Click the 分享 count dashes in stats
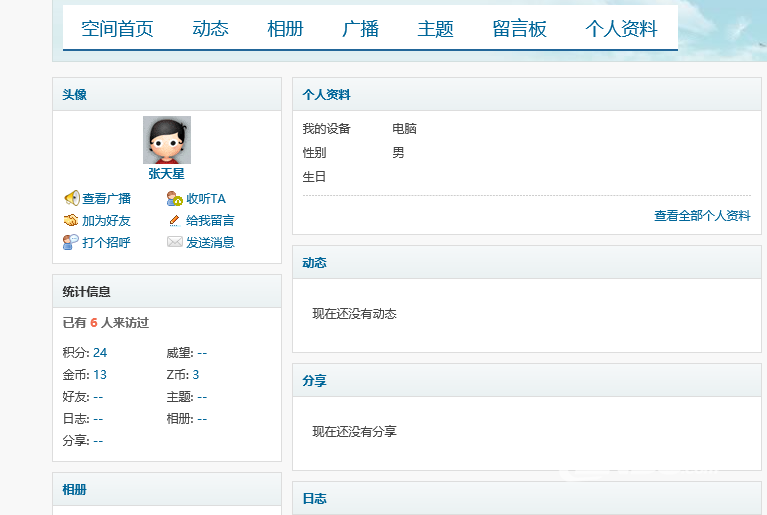This screenshot has width=767, height=515. click(x=98, y=441)
